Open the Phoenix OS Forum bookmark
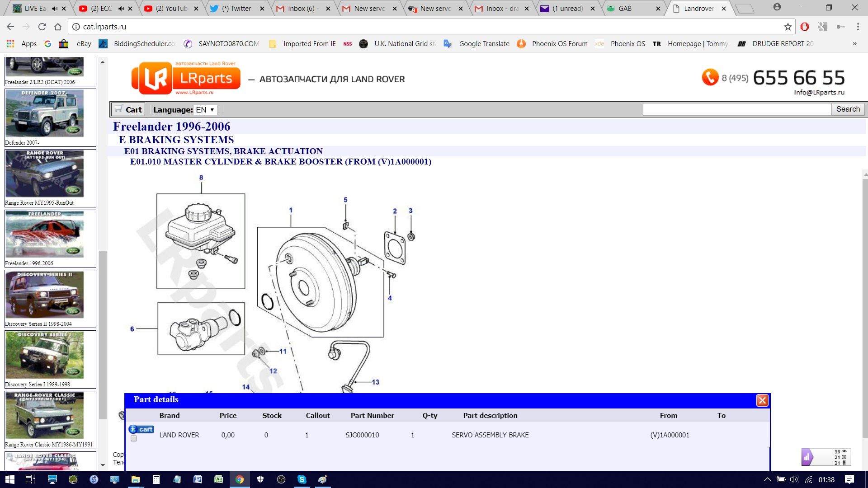This screenshot has width=868, height=488. [x=552, y=44]
